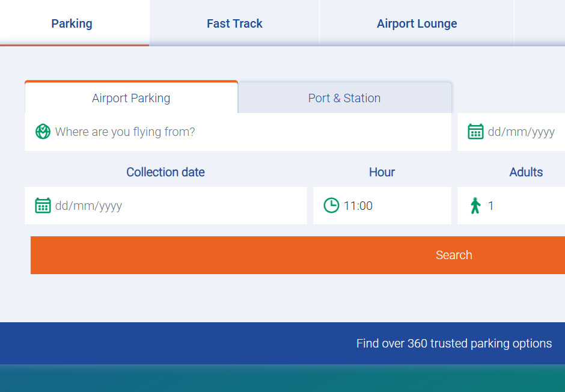Open the Hour dropdown showing 11:00
Image resolution: width=565 pixels, height=392 pixels.
tap(391, 206)
